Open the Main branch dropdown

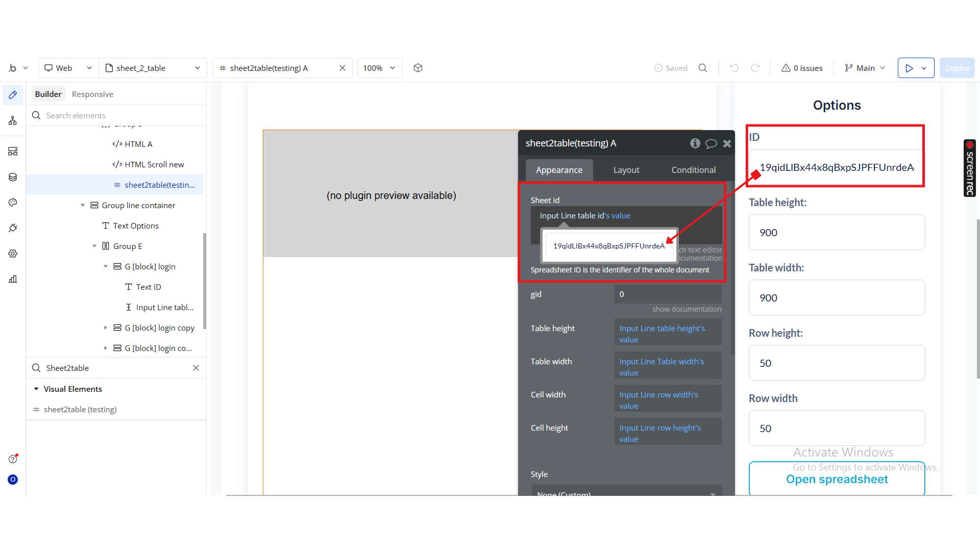[865, 68]
